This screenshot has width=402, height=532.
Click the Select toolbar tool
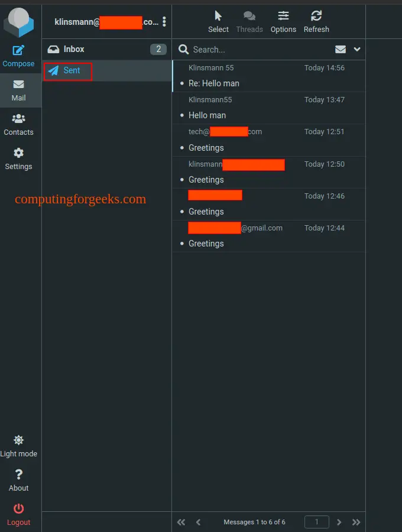tap(218, 22)
